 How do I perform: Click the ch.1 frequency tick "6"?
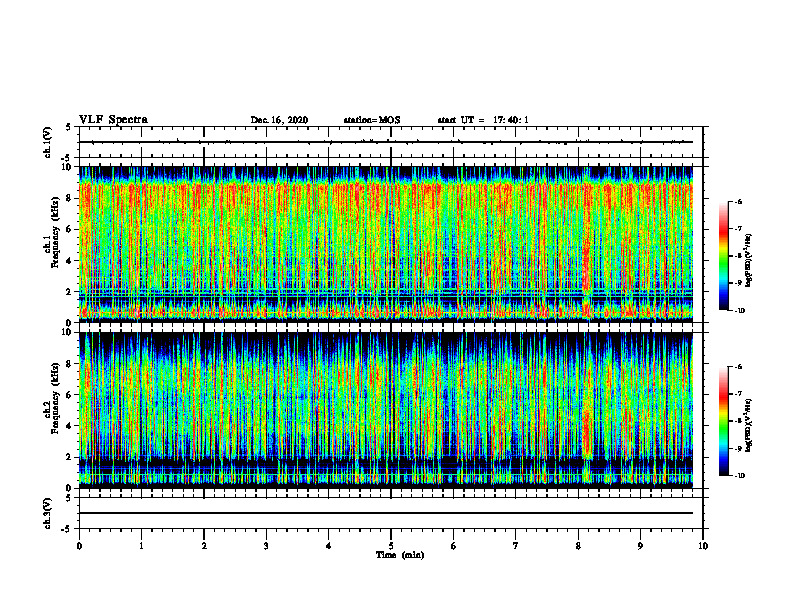70,229
